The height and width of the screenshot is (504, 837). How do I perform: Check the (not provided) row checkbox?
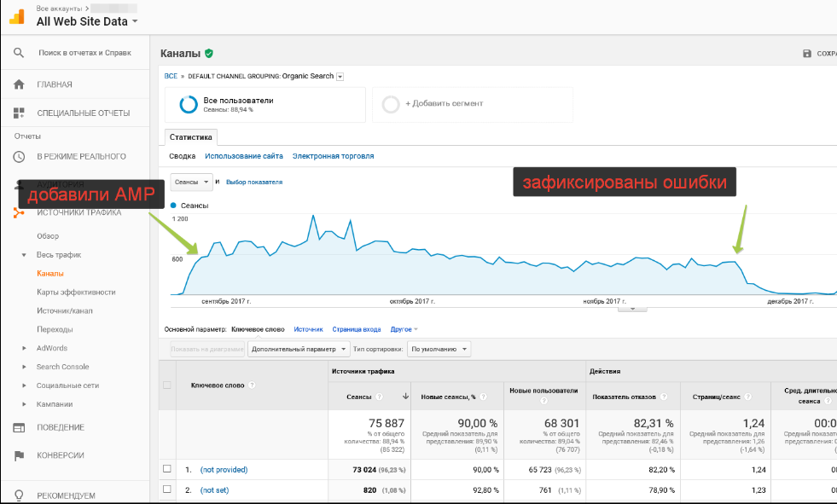pyautogui.click(x=167, y=469)
